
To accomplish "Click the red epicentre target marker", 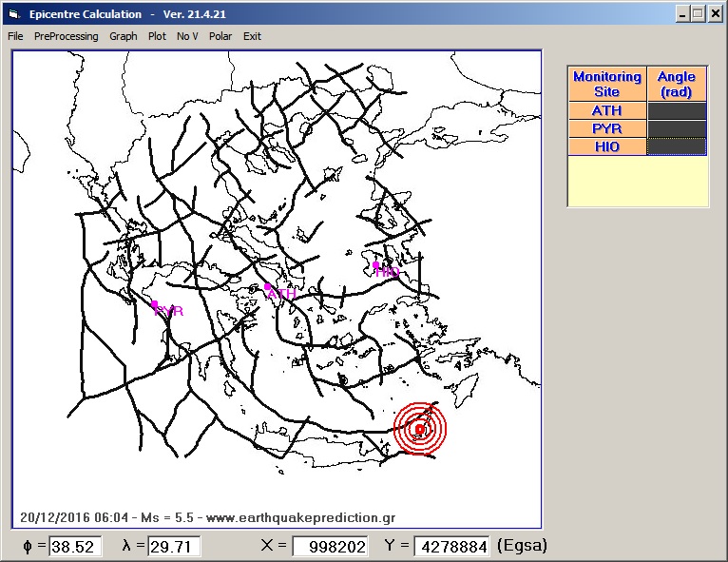I will point(419,430).
